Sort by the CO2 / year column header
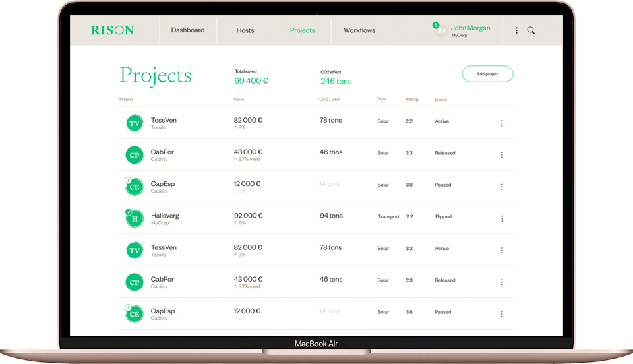This screenshot has width=633, height=364. coord(330,100)
